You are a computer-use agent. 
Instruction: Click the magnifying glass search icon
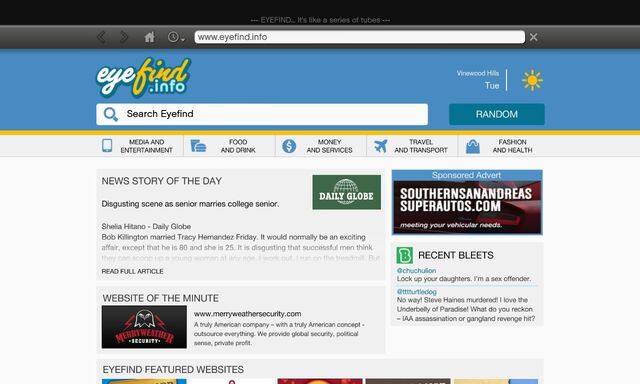click(110, 114)
